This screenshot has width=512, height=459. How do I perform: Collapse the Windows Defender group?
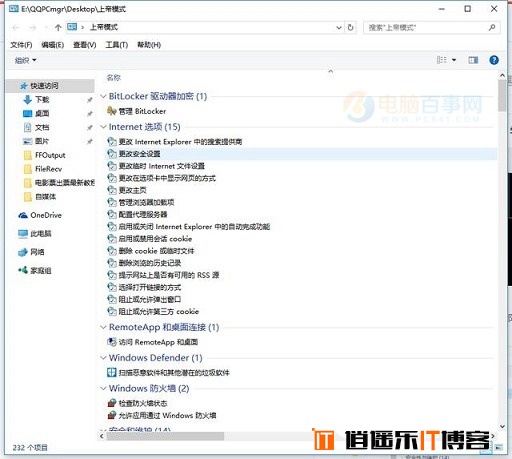pos(103,358)
